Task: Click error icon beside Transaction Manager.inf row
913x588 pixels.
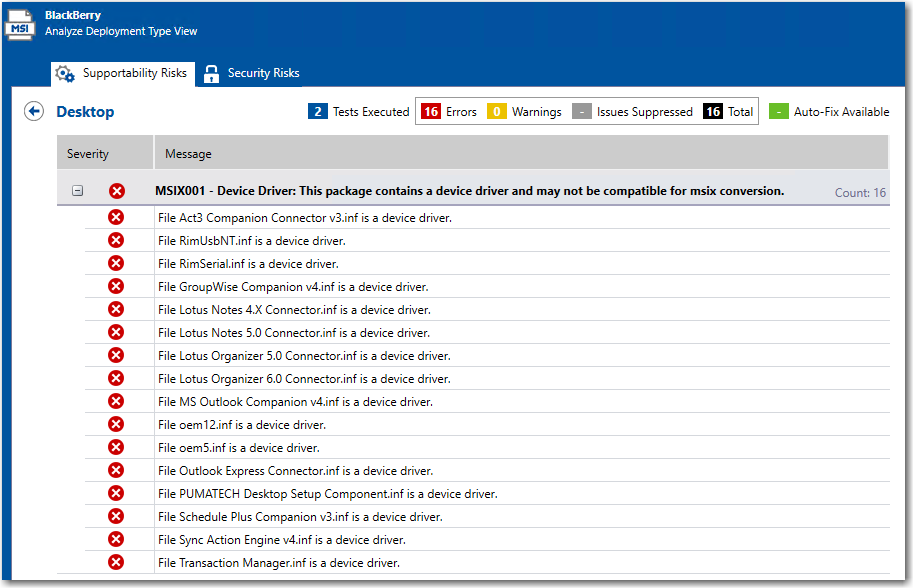Action: 116,562
